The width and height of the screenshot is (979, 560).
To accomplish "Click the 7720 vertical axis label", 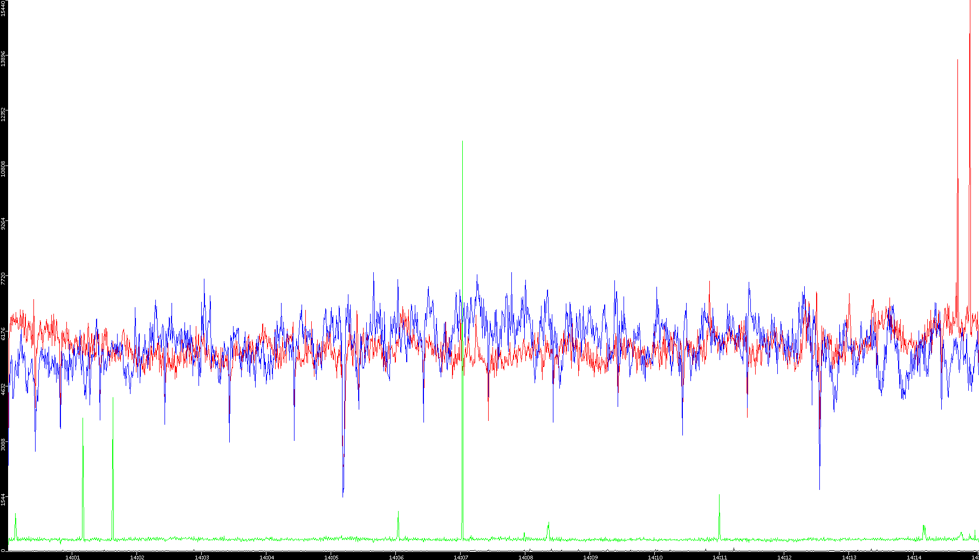I will (x=3, y=279).
